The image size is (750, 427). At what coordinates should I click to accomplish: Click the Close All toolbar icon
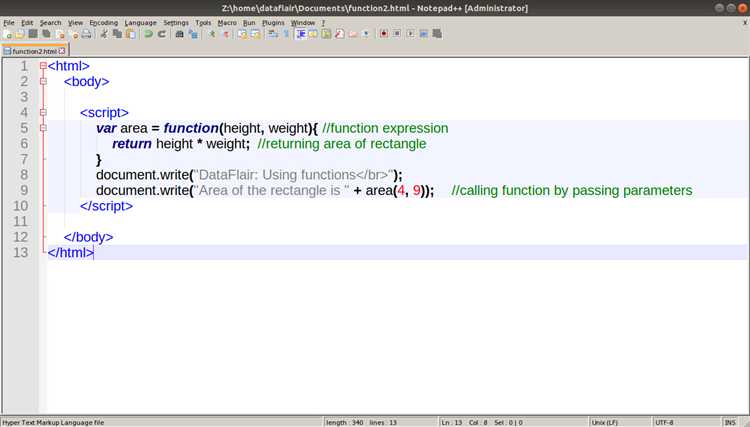click(x=73, y=34)
